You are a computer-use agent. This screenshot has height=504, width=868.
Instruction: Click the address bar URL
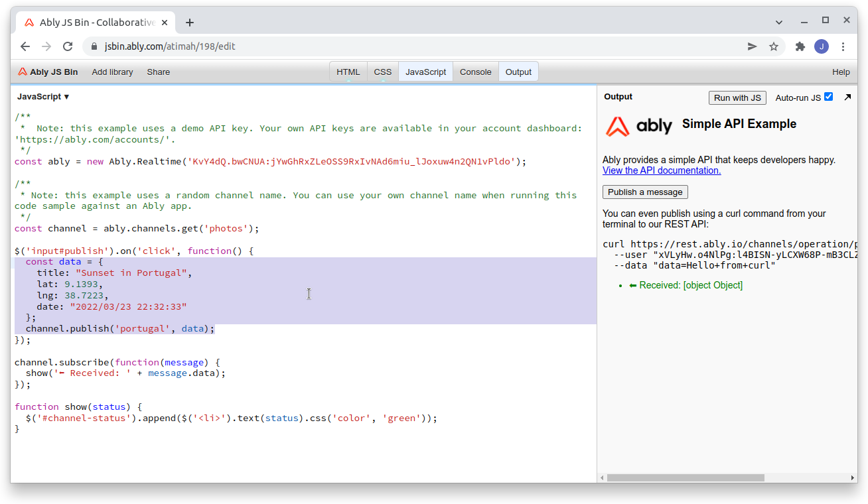point(170,46)
